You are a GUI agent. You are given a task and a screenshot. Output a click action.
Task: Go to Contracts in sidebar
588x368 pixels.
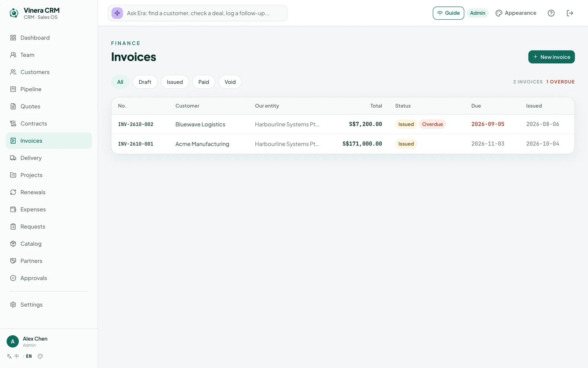49,124
